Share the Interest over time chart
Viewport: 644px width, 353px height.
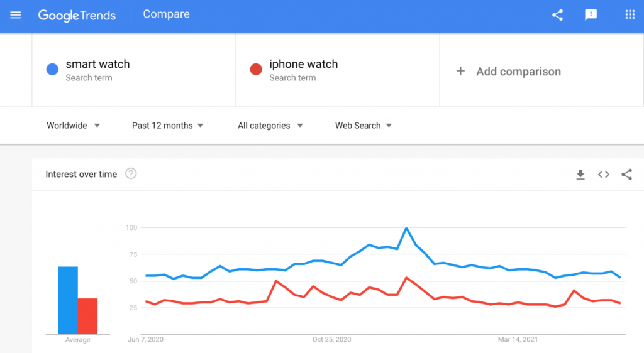tap(627, 175)
